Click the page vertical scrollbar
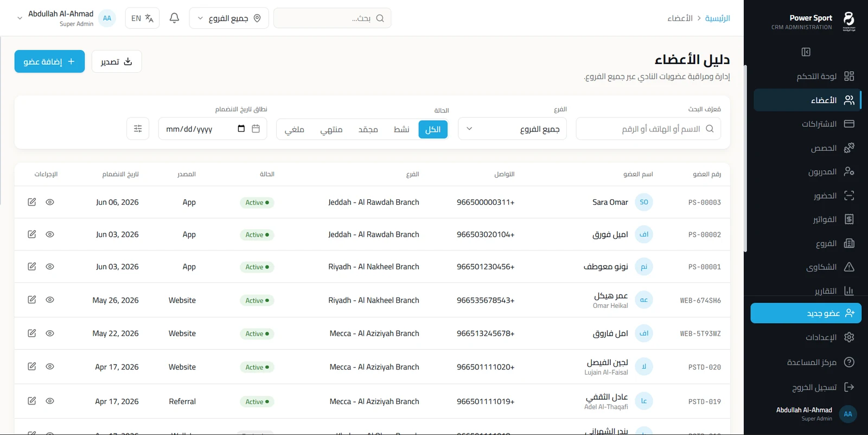Screen dimensions: 868x435 [x=745, y=159]
